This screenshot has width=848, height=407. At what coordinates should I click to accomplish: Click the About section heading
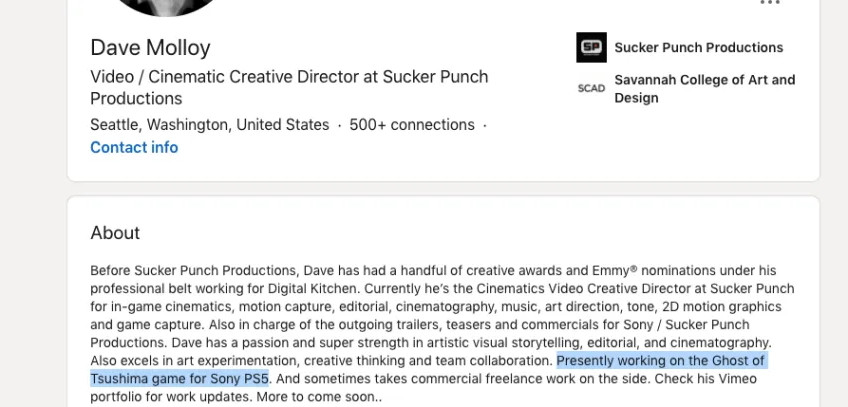coord(115,233)
